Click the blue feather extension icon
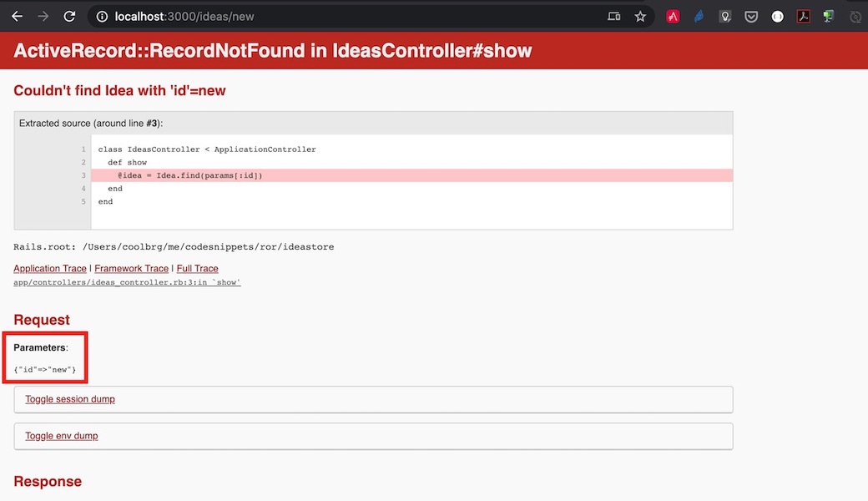Screen dimensions: 868x501 [699, 16]
